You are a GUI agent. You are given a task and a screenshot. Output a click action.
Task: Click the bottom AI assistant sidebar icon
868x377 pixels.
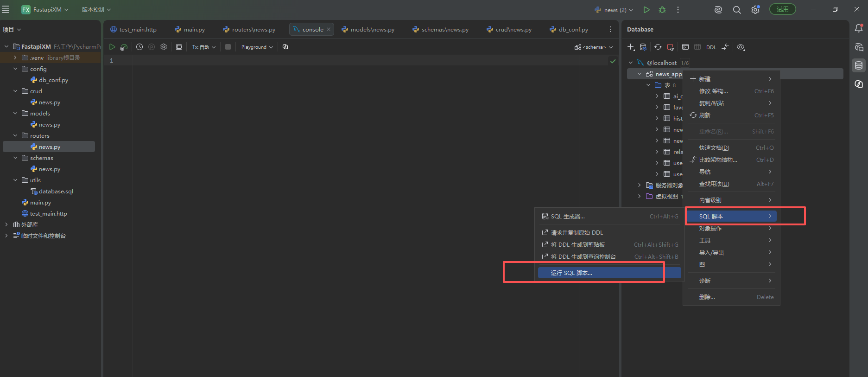[x=859, y=84]
